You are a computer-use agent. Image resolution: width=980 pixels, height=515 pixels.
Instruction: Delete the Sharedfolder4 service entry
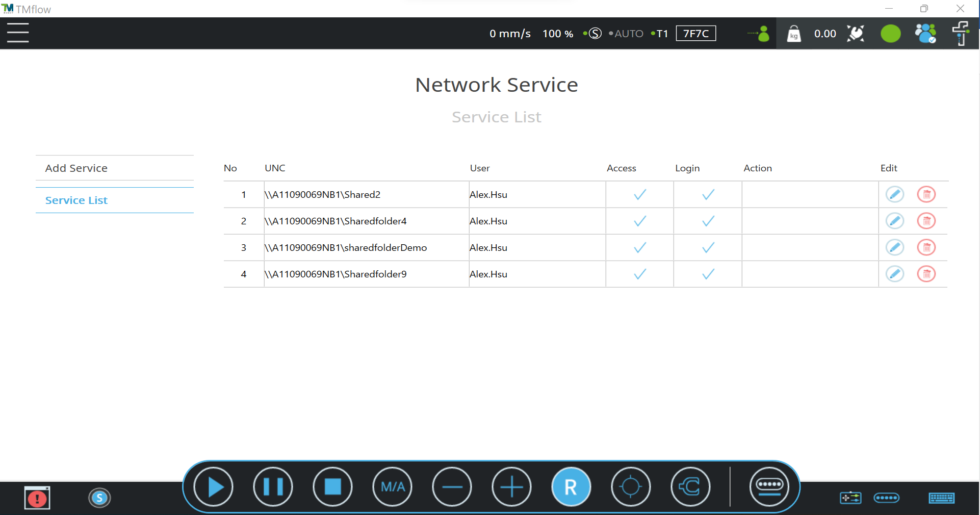[x=926, y=221]
